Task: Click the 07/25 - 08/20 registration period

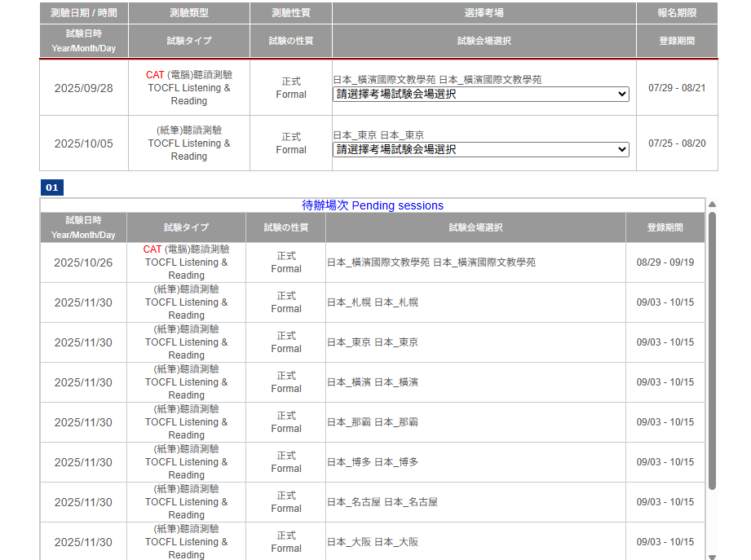Action: (677, 143)
